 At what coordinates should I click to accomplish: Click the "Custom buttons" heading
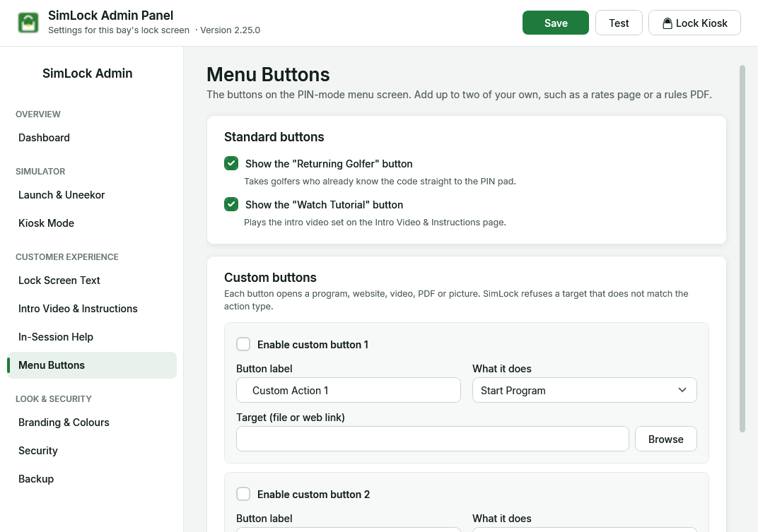[x=270, y=278]
